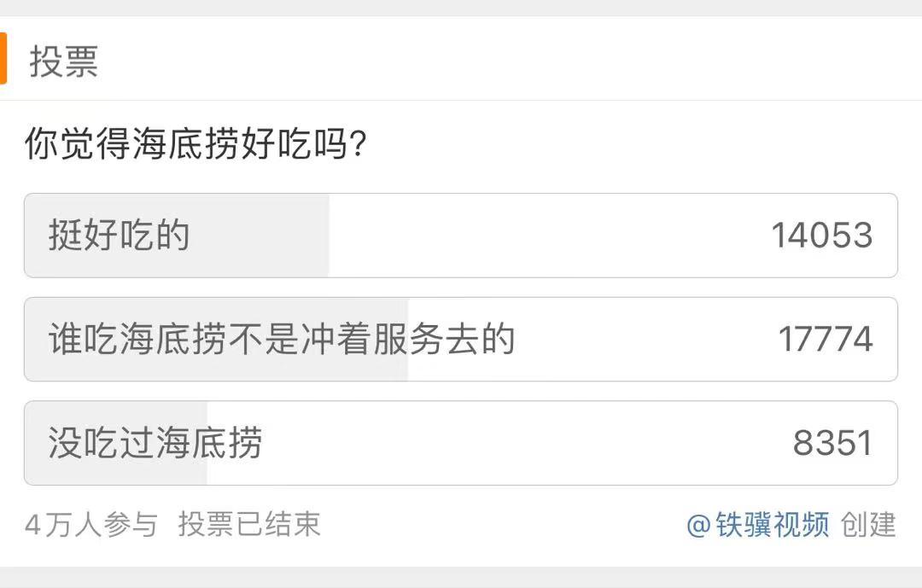Click the gray result bar end of the 17774 option

(398, 363)
